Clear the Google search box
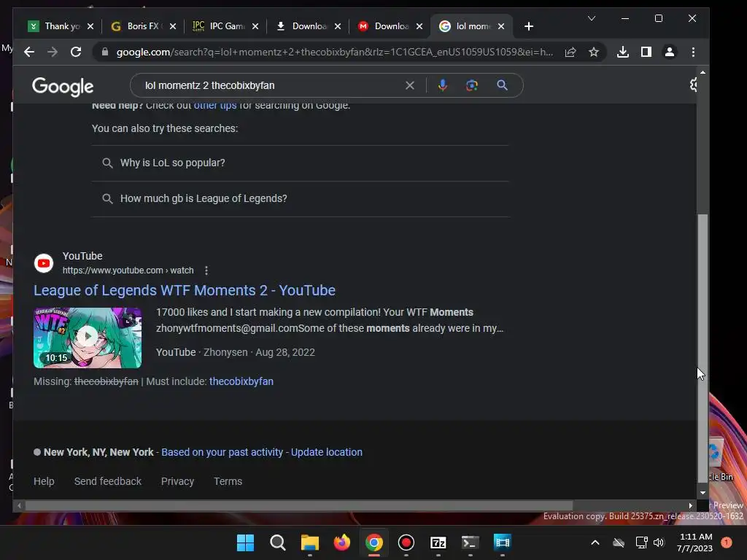The width and height of the screenshot is (747, 560). click(410, 86)
